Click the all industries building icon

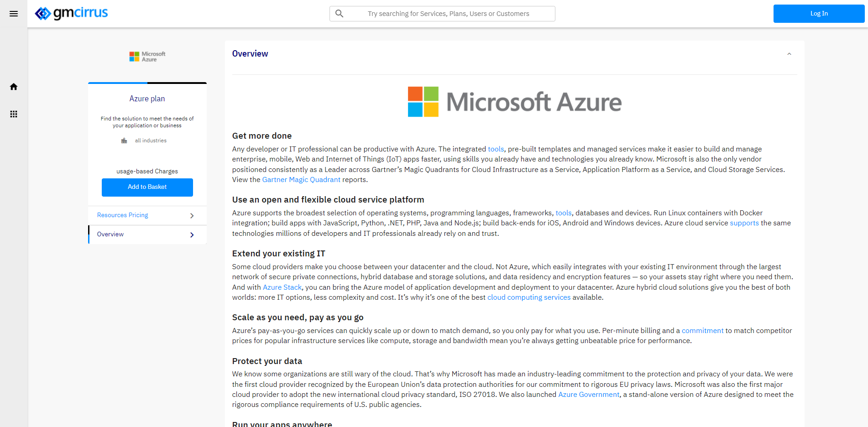coord(124,141)
